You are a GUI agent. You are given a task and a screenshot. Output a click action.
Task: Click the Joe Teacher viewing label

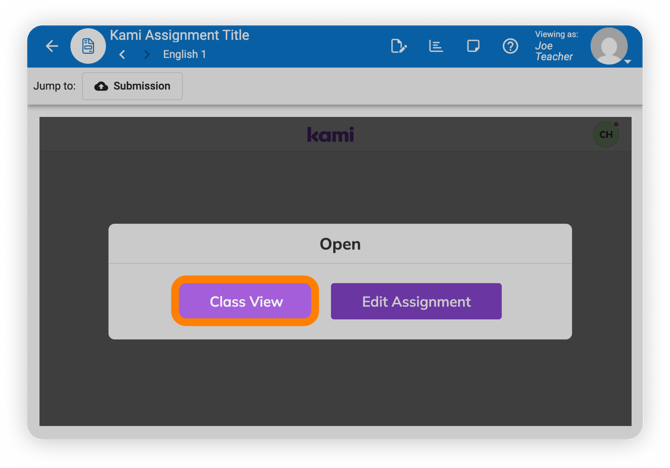554,51
